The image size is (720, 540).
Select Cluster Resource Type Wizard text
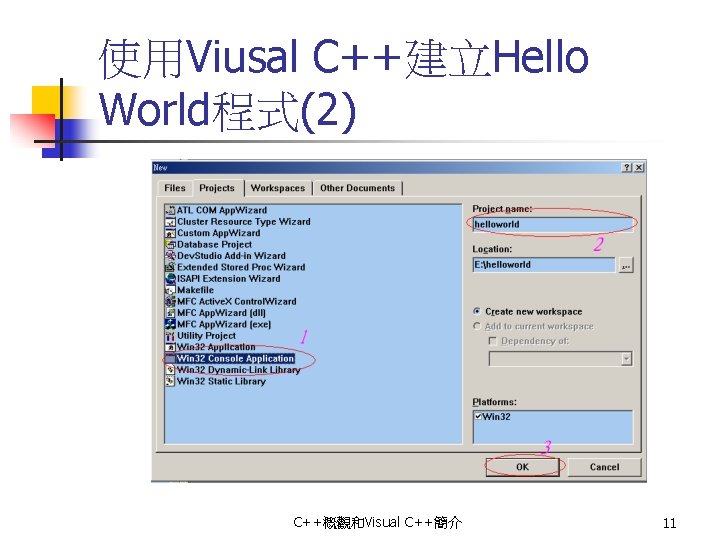(x=244, y=222)
